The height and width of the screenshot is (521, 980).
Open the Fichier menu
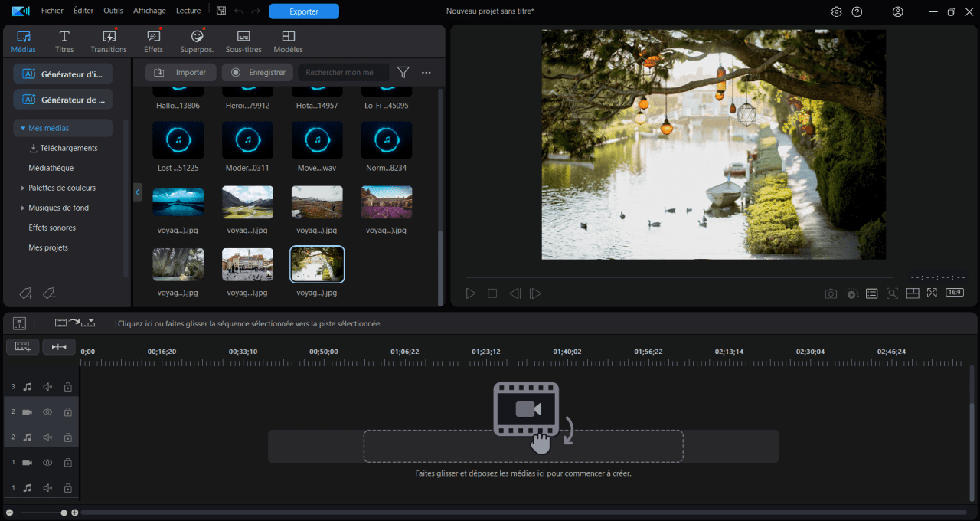point(52,11)
